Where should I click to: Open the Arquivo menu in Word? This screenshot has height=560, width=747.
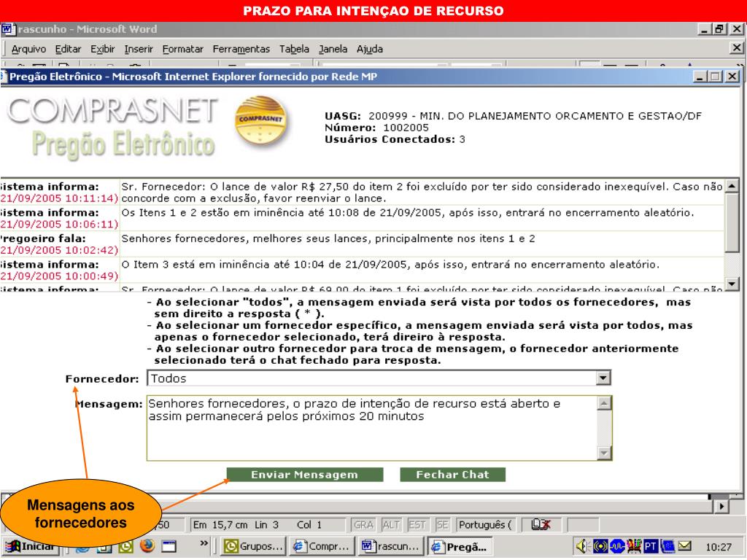[28, 49]
